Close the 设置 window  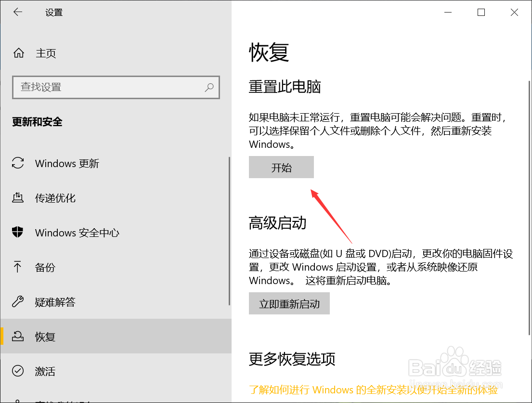(514, 12)
